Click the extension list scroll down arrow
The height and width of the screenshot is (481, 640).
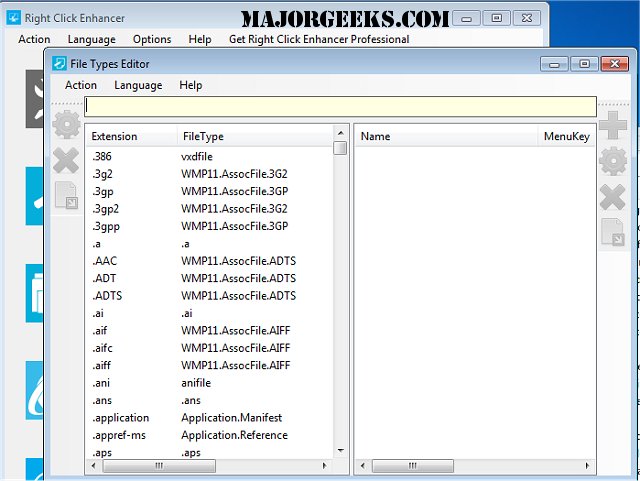[340, 451]
